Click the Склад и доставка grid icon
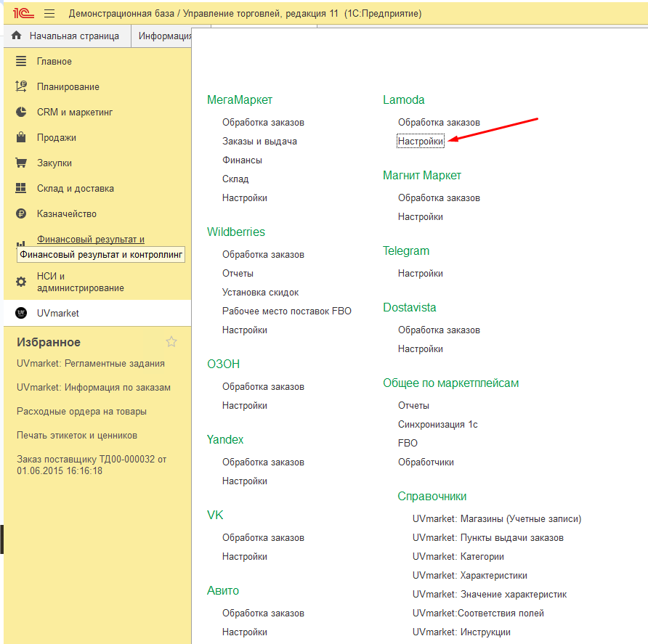 point(21,188)
